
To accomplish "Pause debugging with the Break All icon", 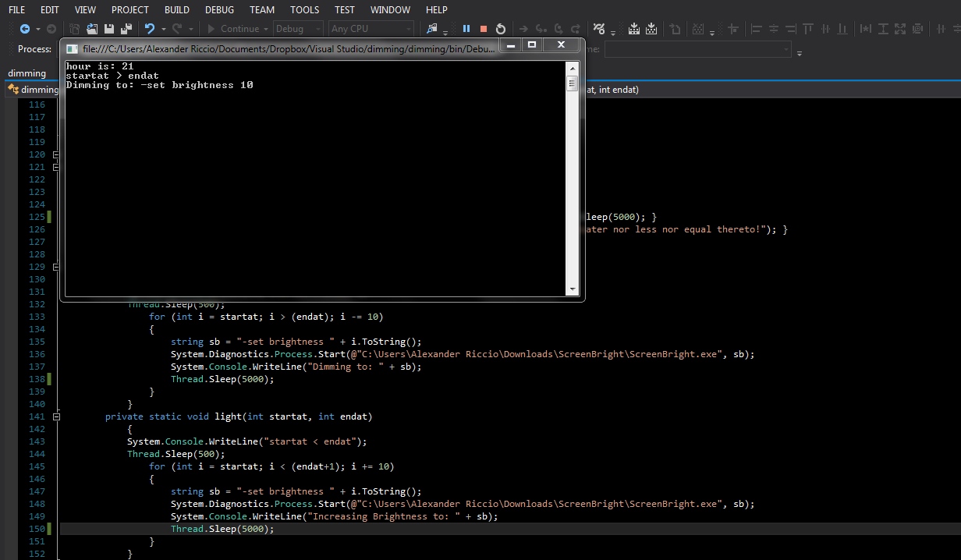I will click(x=466, y=29).
